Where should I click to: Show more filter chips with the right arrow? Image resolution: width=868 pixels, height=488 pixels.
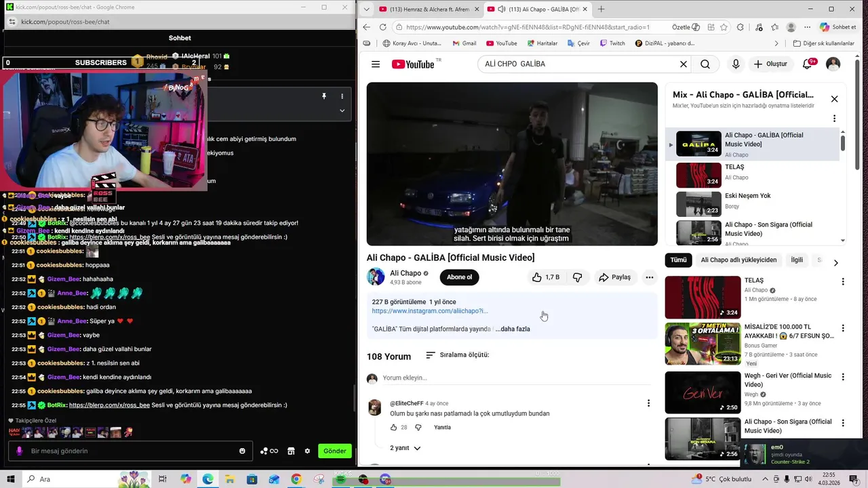pyautogui.click(x=835, y=262)
